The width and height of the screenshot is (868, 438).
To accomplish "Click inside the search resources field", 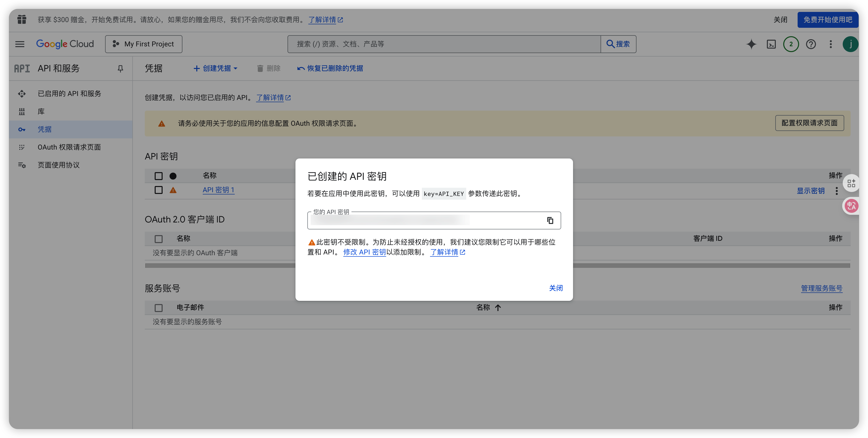I will [438, 44].
